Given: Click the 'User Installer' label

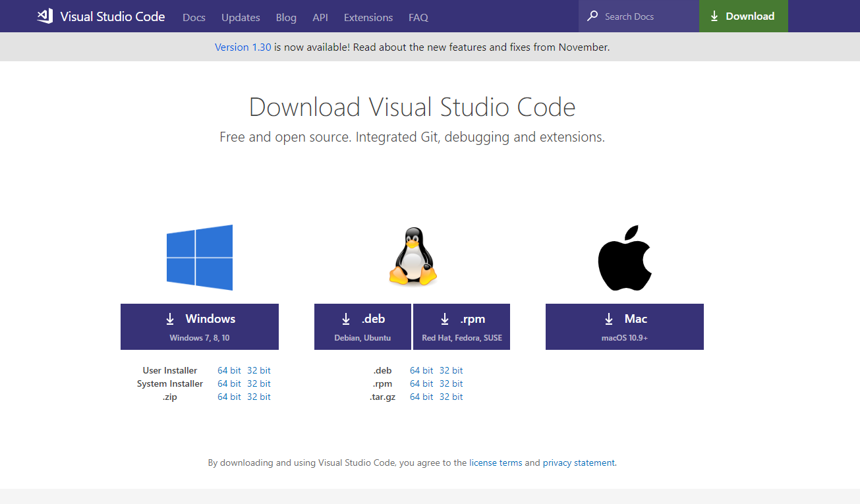Looking at the screenshot, I should click(x=170, y=370).
